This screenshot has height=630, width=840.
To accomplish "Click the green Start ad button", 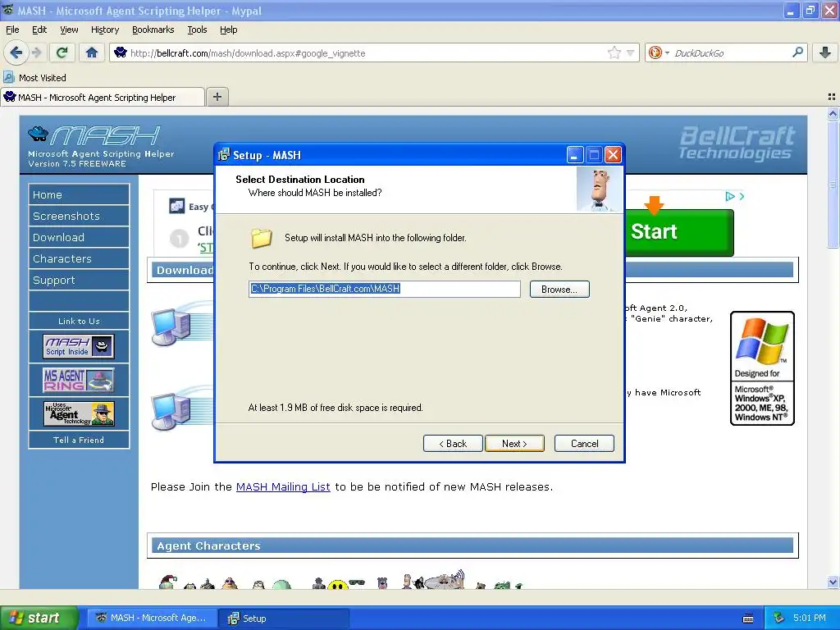I will [x=678, y=232].
